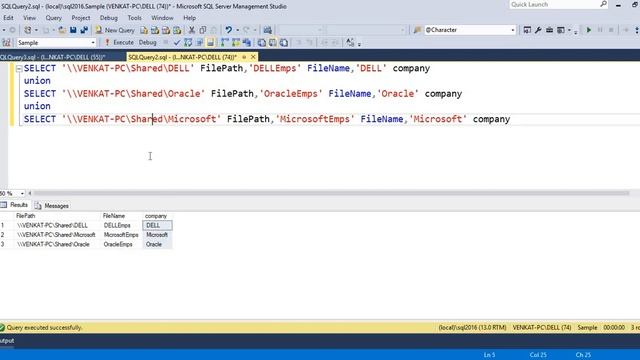Open the Window menu
Image resolution: width=640 pixels, height=360 pixels.
(162, 18)
